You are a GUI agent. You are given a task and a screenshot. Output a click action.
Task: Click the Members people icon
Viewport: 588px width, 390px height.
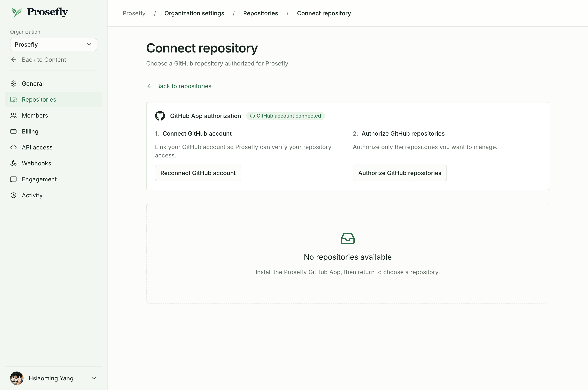[13, 115]
